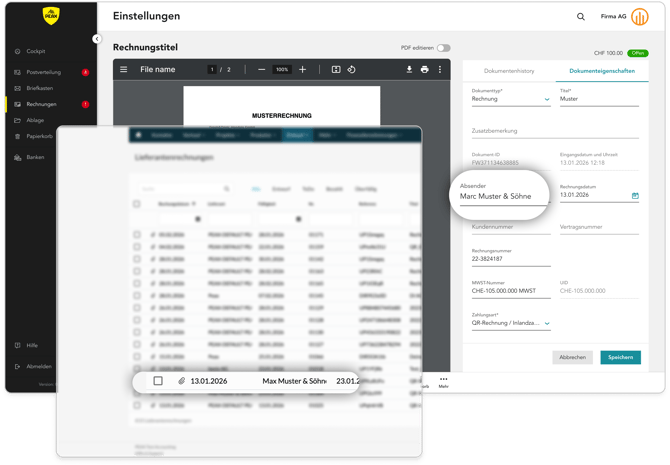Viewport: 670px width, 465px height.
Task: Switch to the Dokumentenhistory tab
Action: point(509,71)
